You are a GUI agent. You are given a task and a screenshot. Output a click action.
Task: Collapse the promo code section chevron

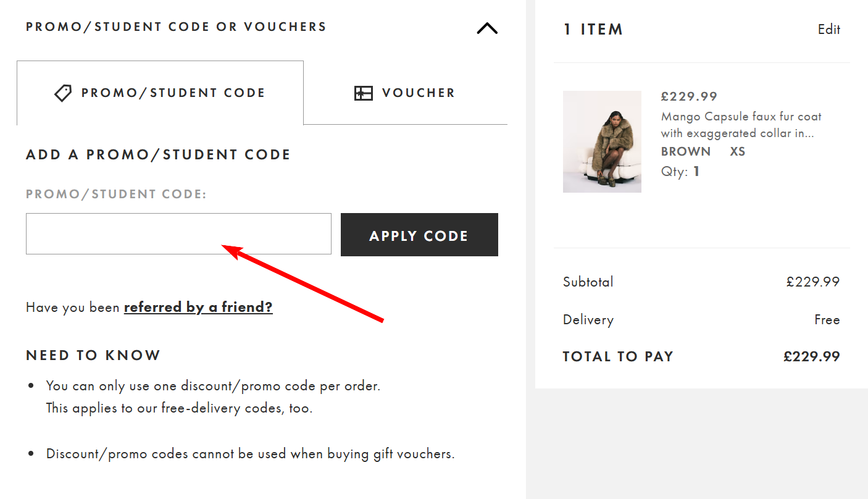click(x=487, y=28)
